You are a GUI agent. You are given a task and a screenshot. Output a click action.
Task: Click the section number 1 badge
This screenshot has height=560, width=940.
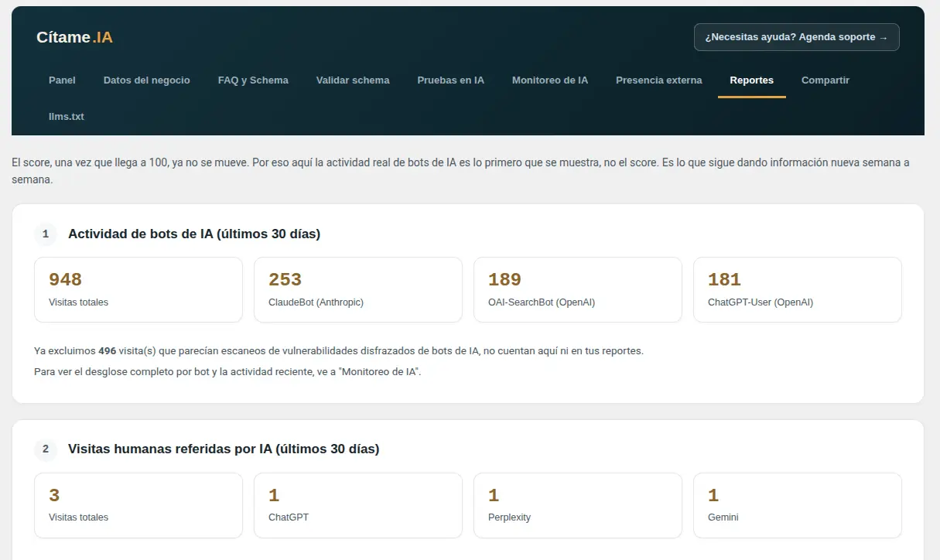click(x=46, y=234)
